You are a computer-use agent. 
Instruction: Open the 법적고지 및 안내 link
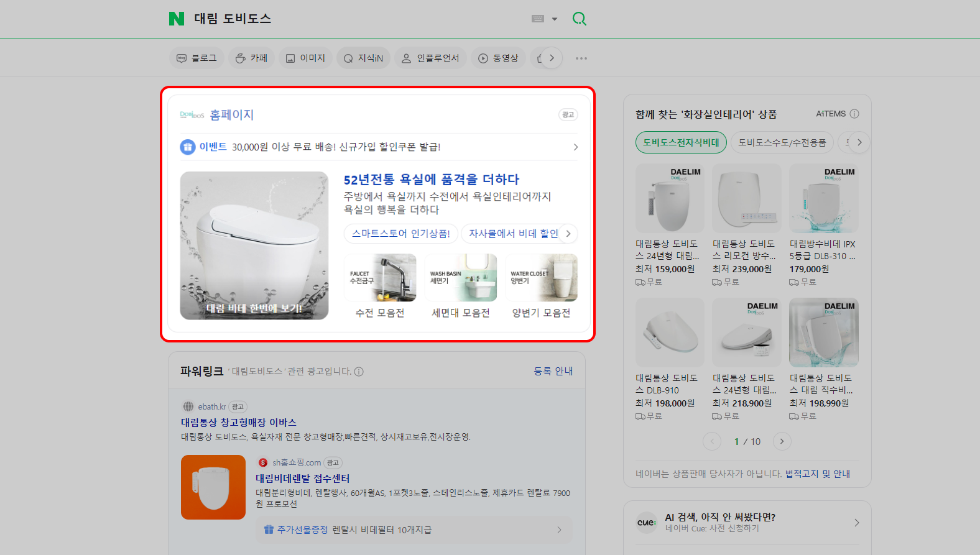click(818, 474)
